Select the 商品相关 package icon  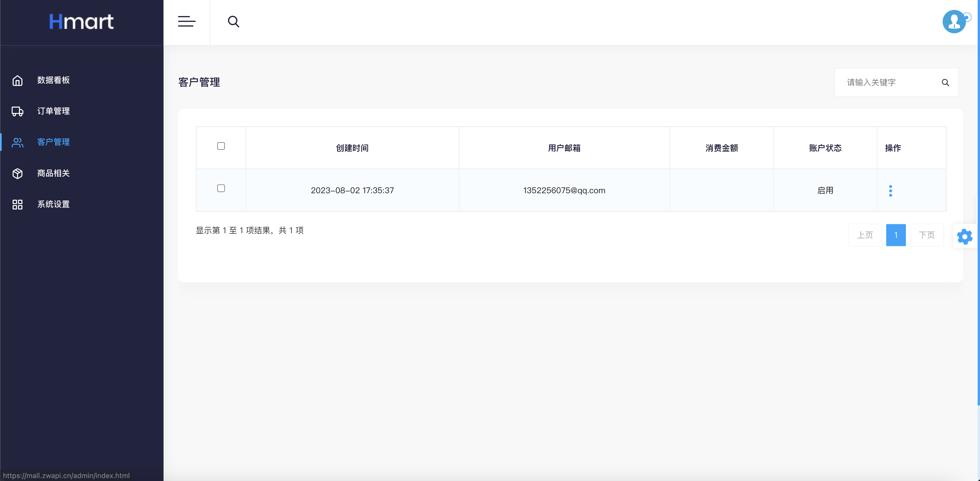click(x=18, y=173)
